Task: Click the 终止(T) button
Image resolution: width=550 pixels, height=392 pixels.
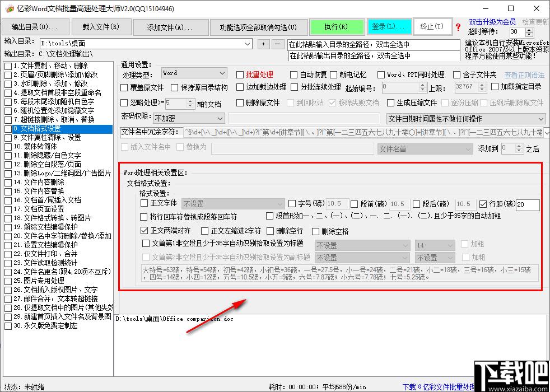Action: tap(432, 27)
